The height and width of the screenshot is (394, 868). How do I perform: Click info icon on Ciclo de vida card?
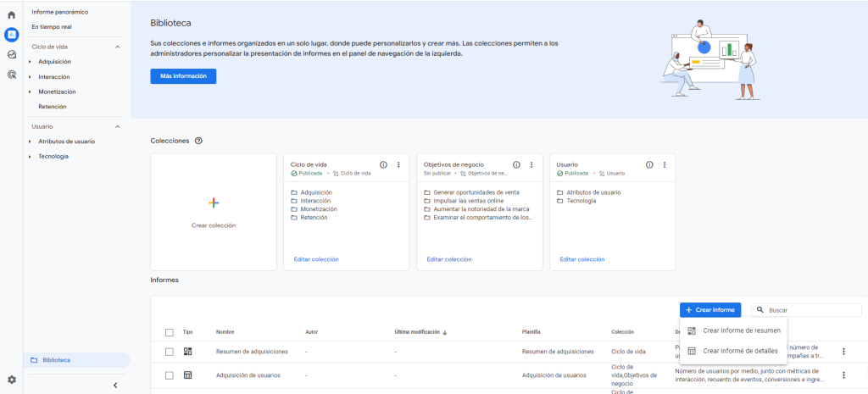pyautogui.click(x=383, y=164)
